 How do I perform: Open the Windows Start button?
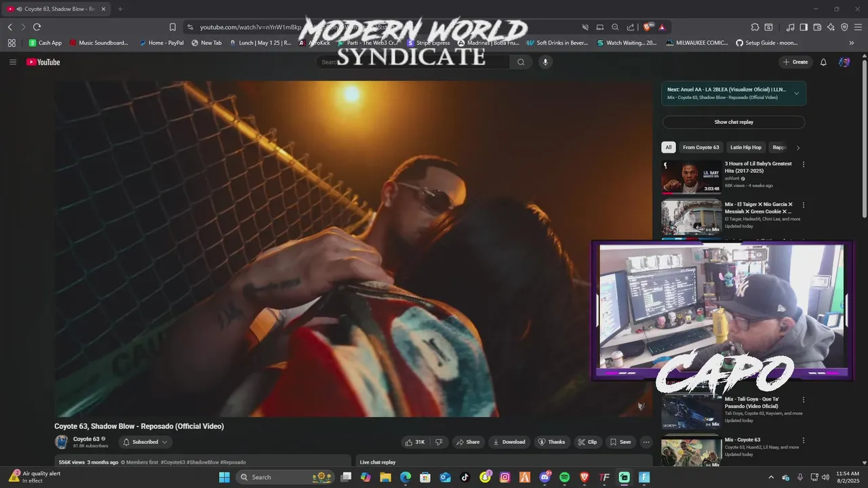[224, 477]
